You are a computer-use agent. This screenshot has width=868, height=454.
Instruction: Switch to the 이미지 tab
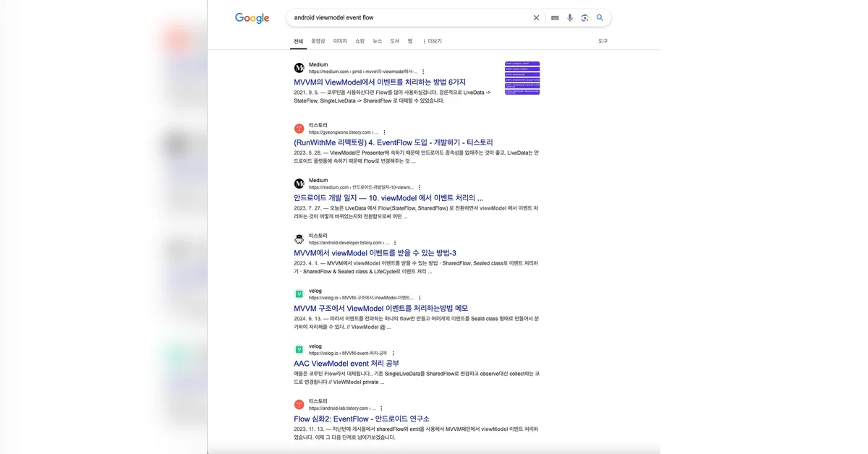[340, 41]
